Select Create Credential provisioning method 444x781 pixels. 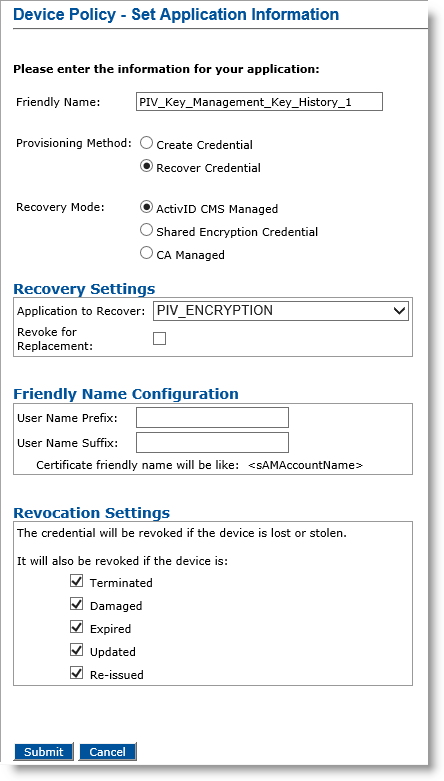coord(146,143)
